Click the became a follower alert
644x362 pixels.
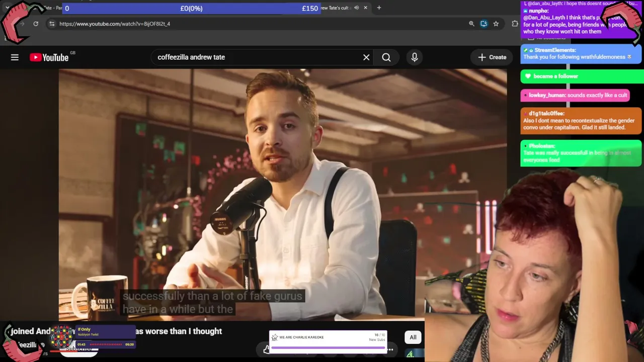click(582, 76)
